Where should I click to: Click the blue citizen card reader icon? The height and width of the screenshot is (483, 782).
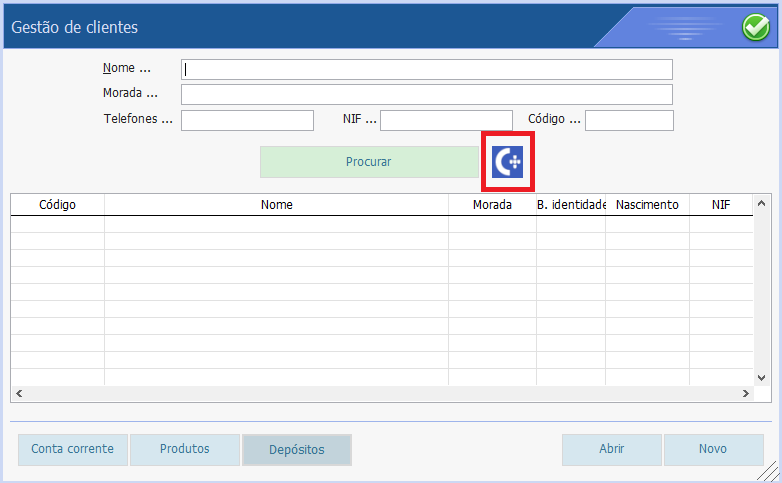(x=508, y=161)
